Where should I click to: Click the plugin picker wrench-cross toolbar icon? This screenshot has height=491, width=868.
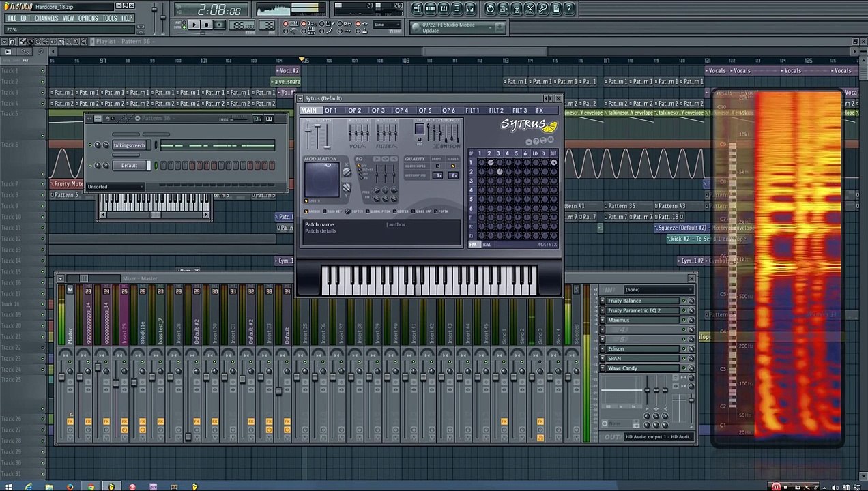tap(530, 9)
